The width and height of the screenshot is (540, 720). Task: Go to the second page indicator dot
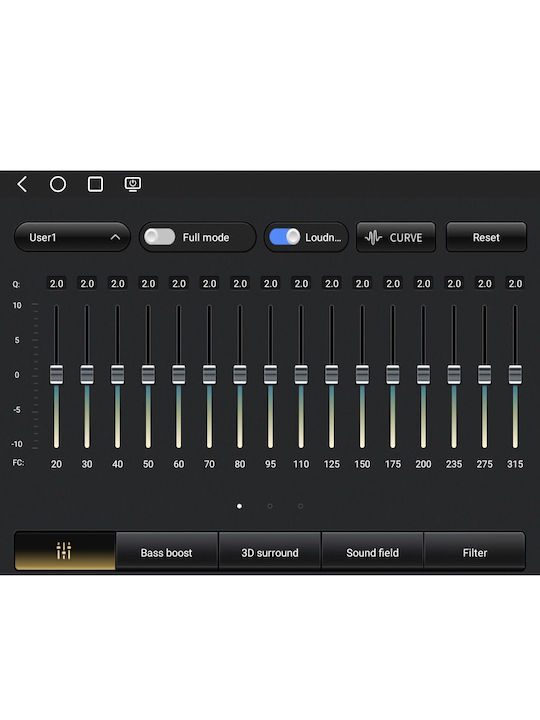pos(270,506)
